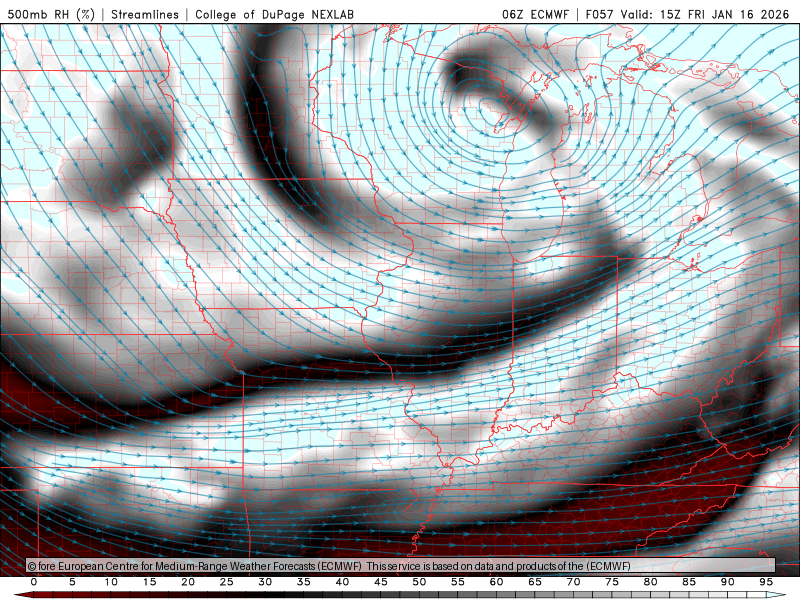Click the '45' label on the RH scale
This screenshot has height=600, width=800.
(x=381, y=582)
